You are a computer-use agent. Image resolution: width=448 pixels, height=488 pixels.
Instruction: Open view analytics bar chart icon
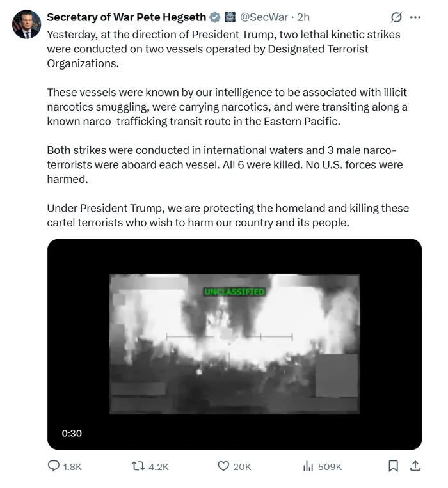[308, 466]
